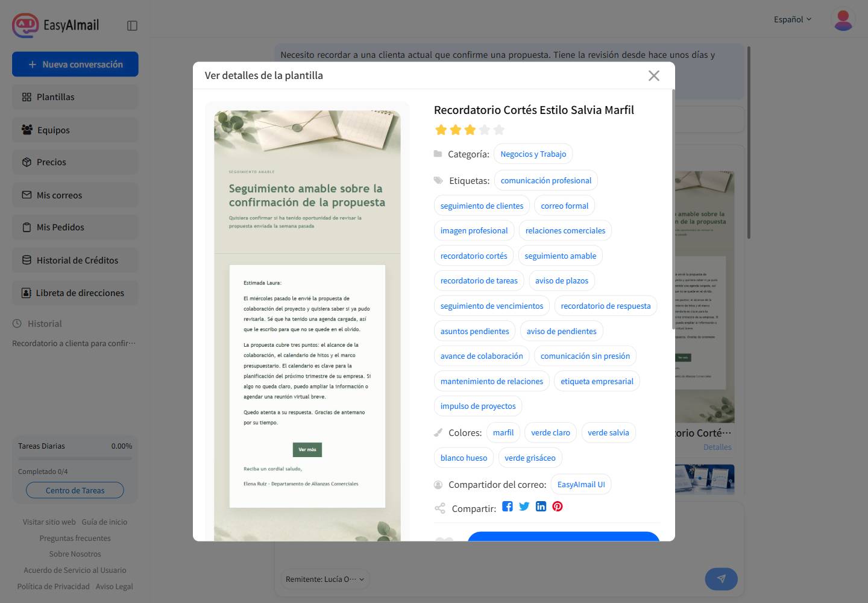This screenshot has width=868, height=603.
Task: Start a Nueva conversación
Action: click(75, 65)
